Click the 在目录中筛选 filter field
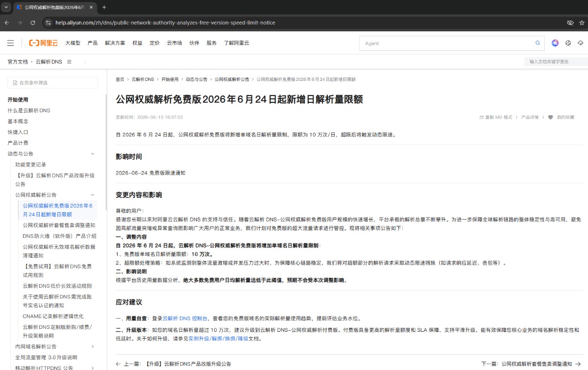 pyautogui.click(x=52, y=83)
